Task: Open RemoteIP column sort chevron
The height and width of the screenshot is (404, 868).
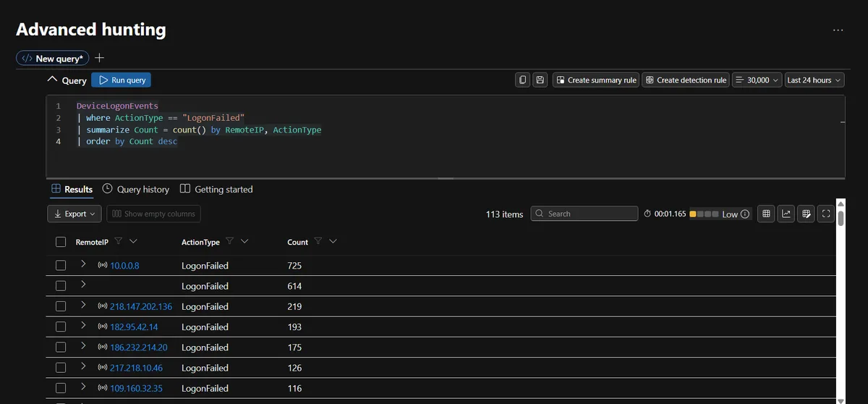Action: 134,242
